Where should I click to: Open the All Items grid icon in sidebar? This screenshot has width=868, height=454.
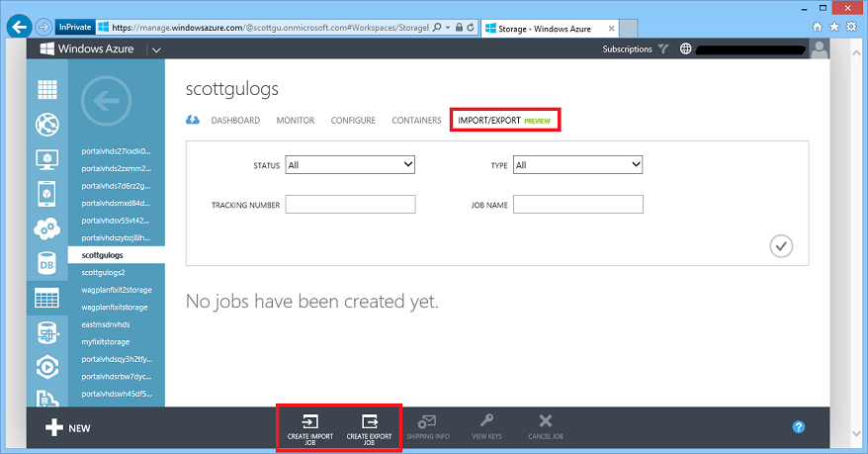[47, 89]
